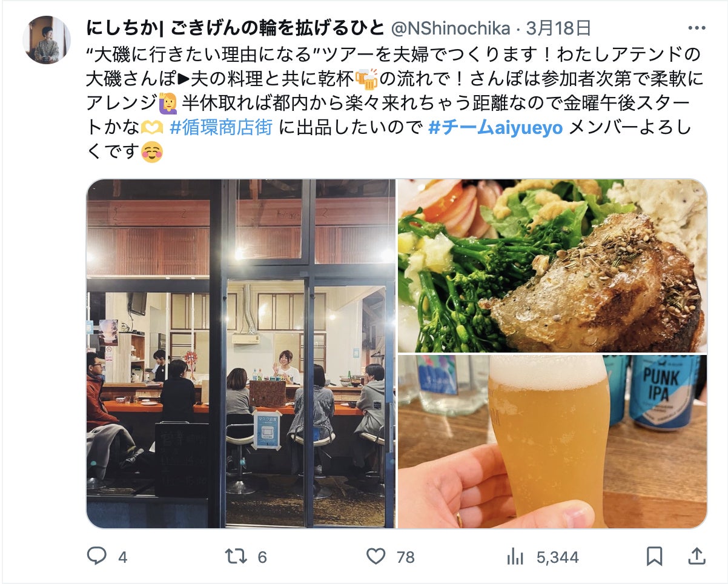Open the #循環商店街 hashtag

pos(221,128)
